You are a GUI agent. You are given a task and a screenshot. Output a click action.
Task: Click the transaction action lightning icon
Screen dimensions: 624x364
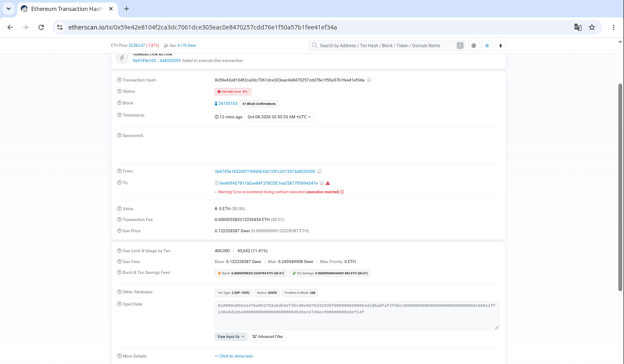122,58
